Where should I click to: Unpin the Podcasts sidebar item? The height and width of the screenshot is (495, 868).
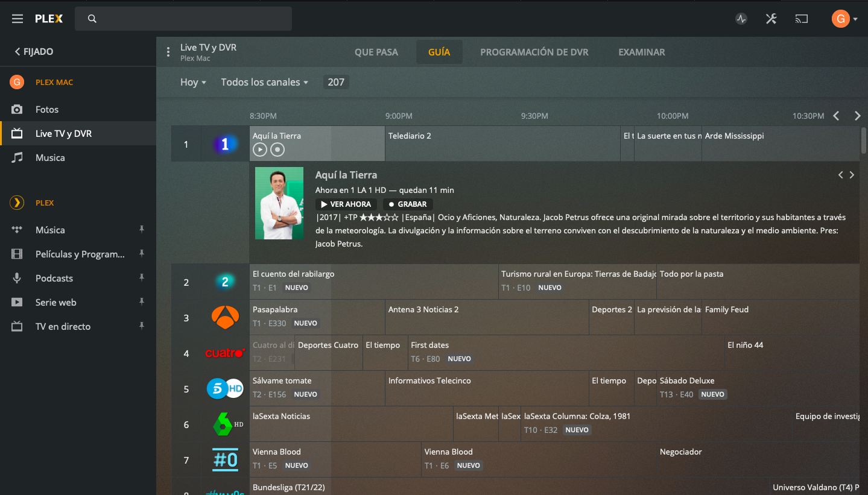point(142,278)
